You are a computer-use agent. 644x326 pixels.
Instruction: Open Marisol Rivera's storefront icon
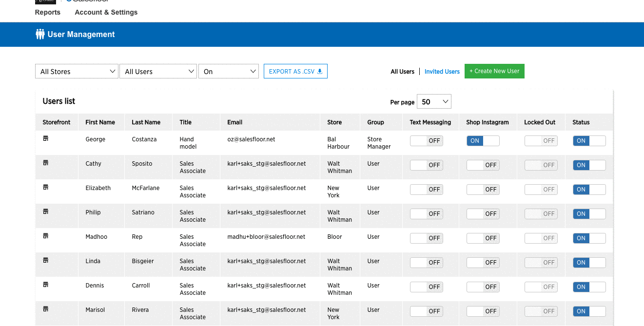46,309
